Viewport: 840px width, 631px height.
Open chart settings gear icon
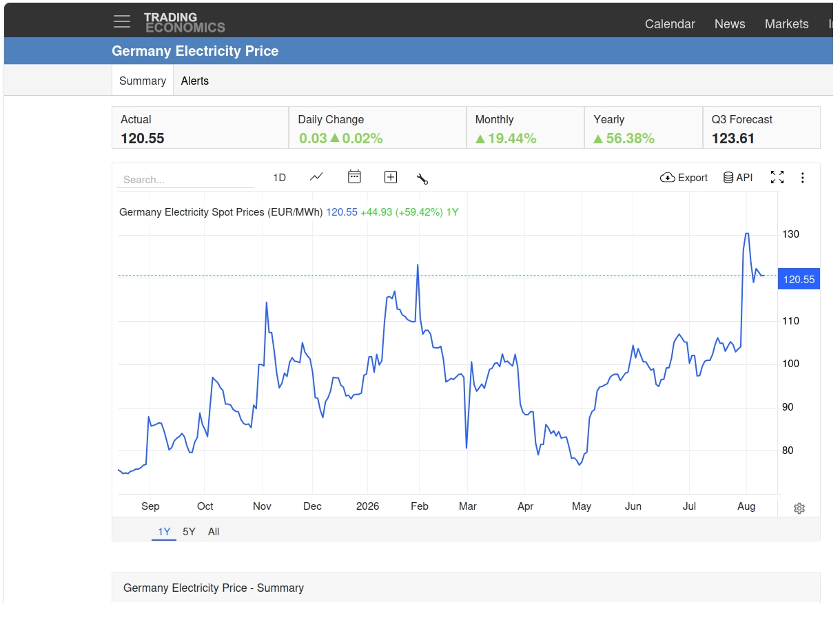click(799, 508)
